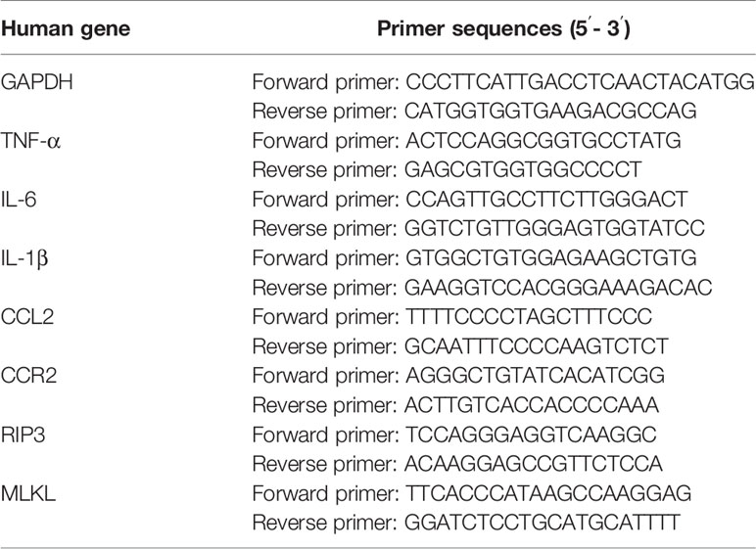Click the MLKL gene label
The height and width of the screenshot is (549, 756).
click(28, 493)
